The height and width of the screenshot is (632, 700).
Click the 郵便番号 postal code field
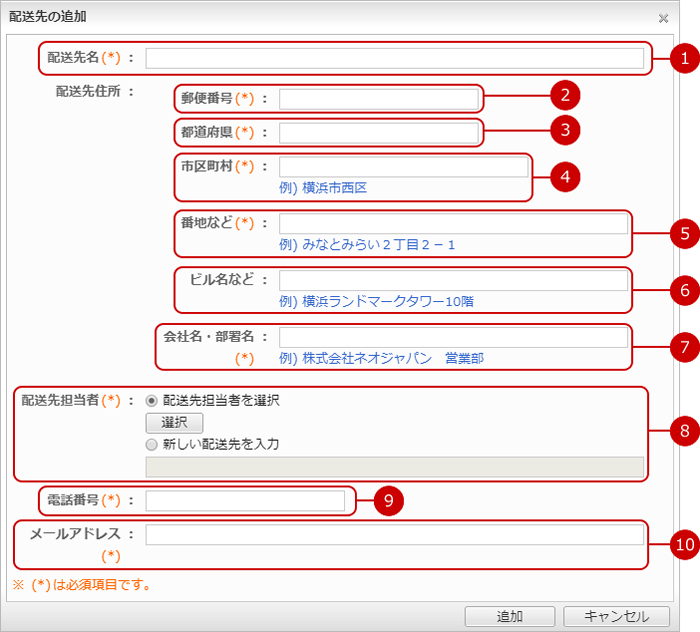(378, 98)
